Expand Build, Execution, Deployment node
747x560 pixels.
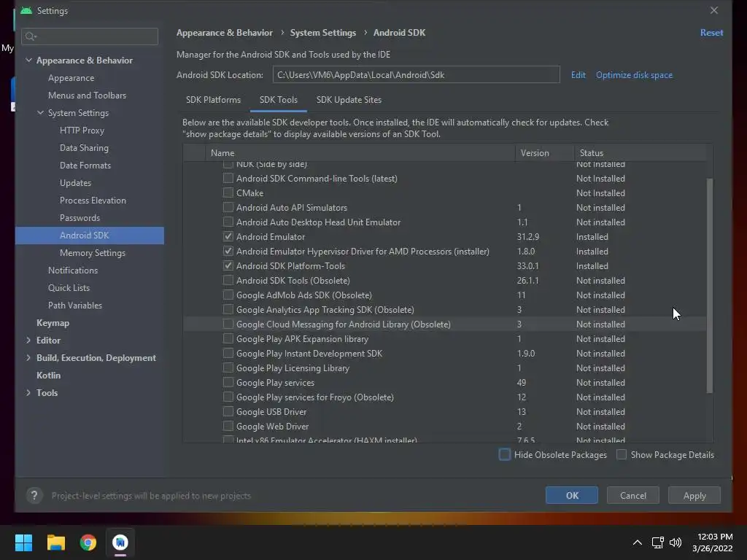click(x=28, y=357)
